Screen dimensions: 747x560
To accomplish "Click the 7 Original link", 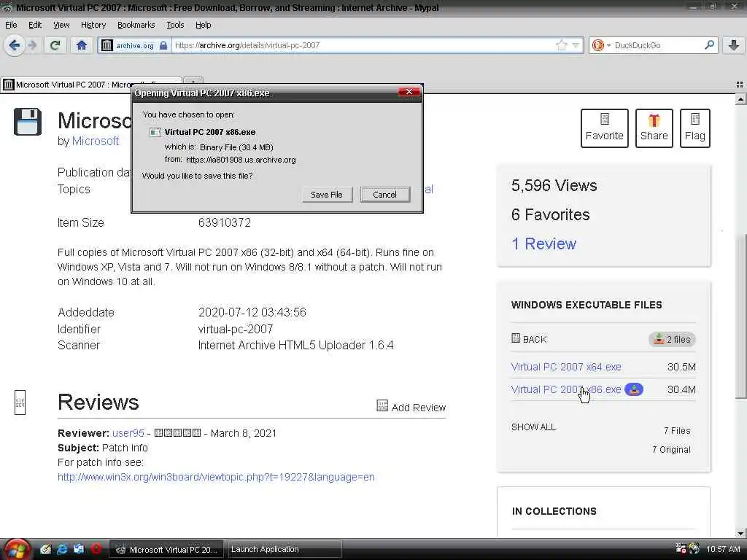I will 671,449.
